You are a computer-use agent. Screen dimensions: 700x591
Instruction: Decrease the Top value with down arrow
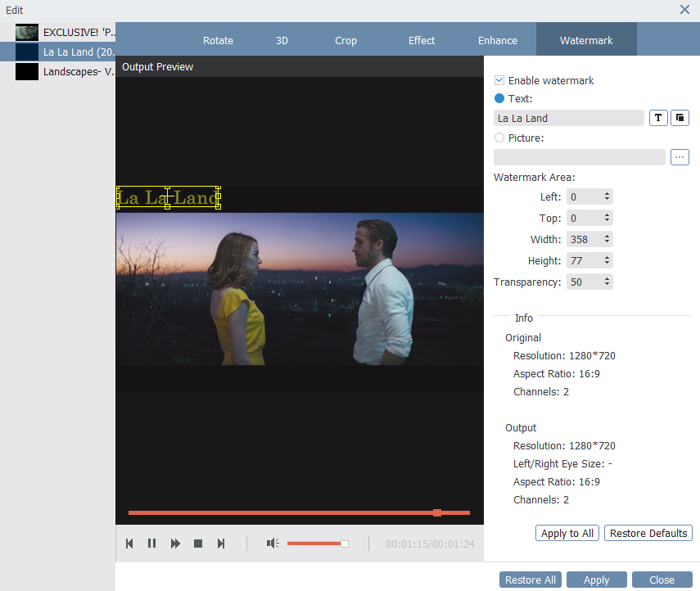pos(607,220)
